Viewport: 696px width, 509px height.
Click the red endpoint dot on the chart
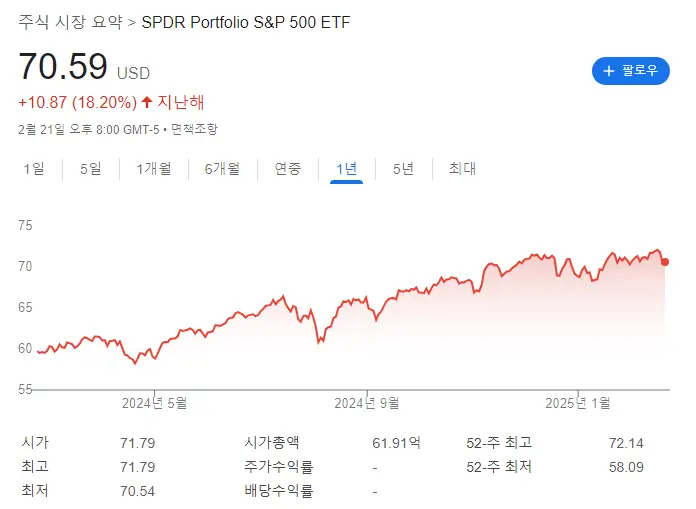point(666,262)
